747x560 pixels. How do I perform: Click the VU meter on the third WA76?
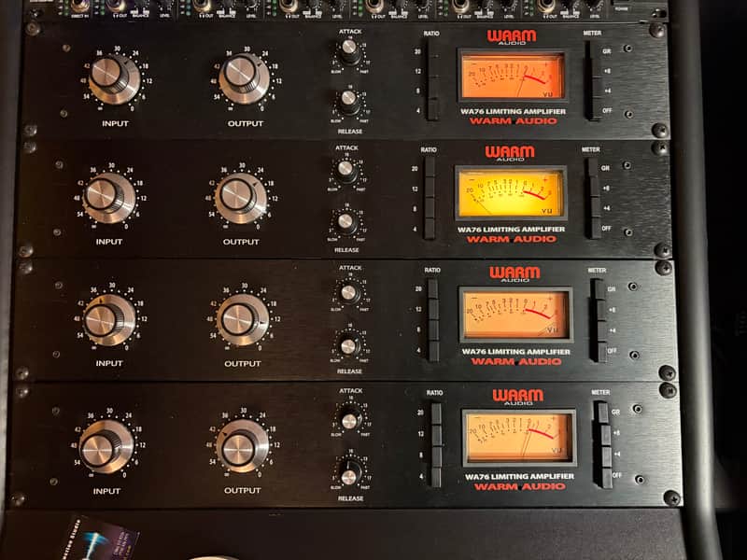tap(516, 315)
